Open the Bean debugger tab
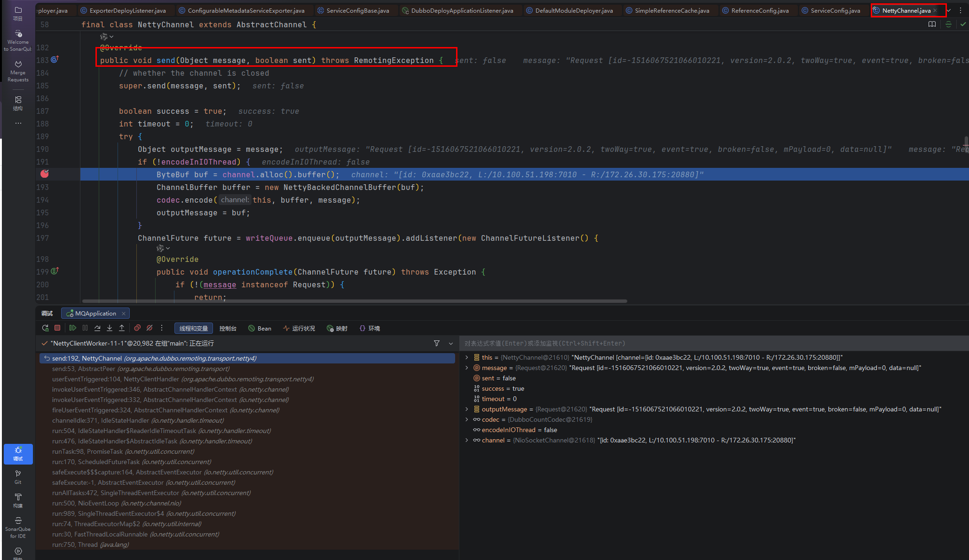Image resolution: width=969 pixels, height=560 pixels. coord(260,329)
